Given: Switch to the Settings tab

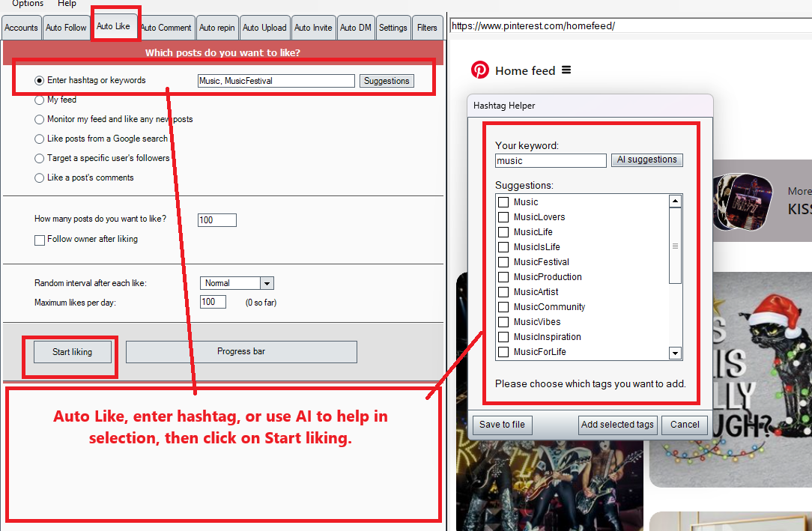Looking at the screenshot, I should coord(393,27).
